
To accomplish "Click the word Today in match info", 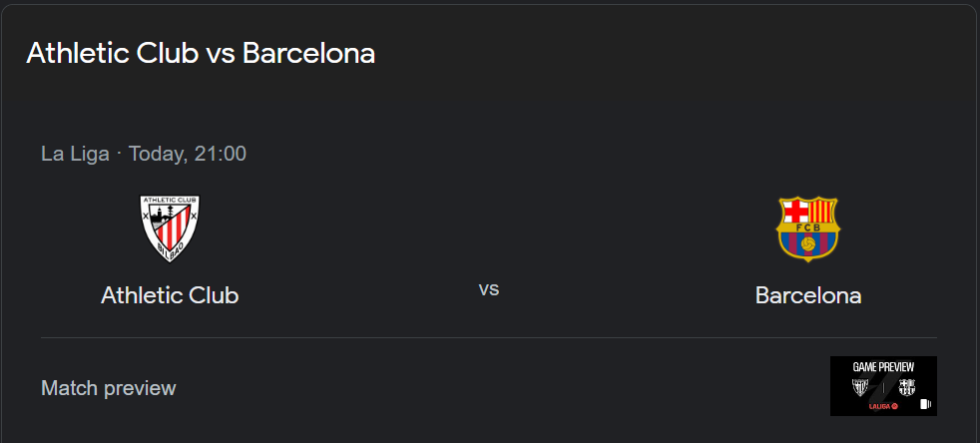I will (155, 154).
